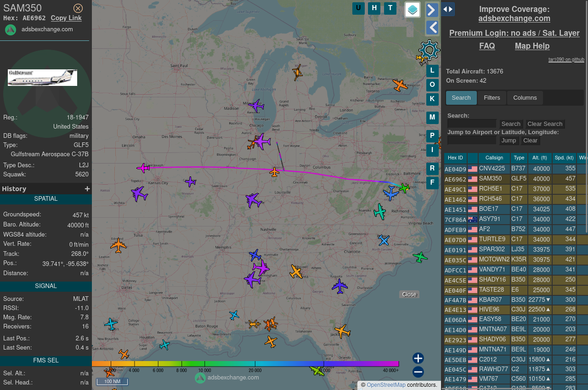Click the altitude color scale legend bar

click(245, 363)
